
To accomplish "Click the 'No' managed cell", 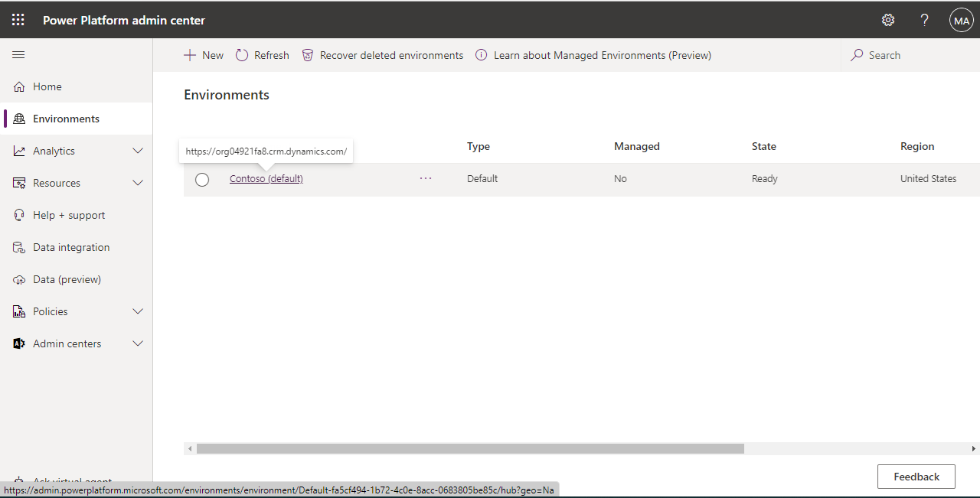I will (620, 178).
